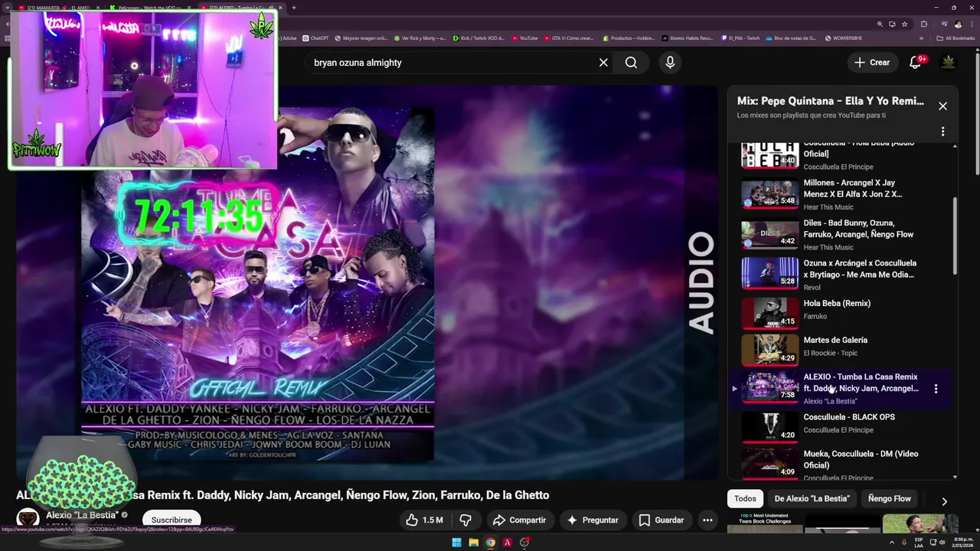Open File Explorer from taskbar
The height and width of the screenshot is (551, 980).
473,543
